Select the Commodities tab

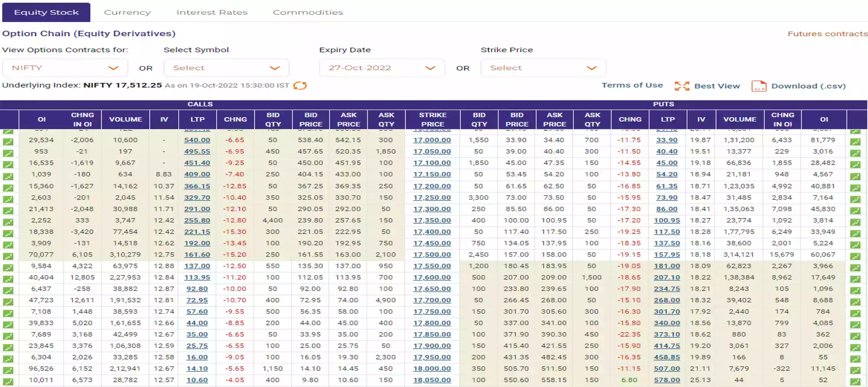point(308,12)
